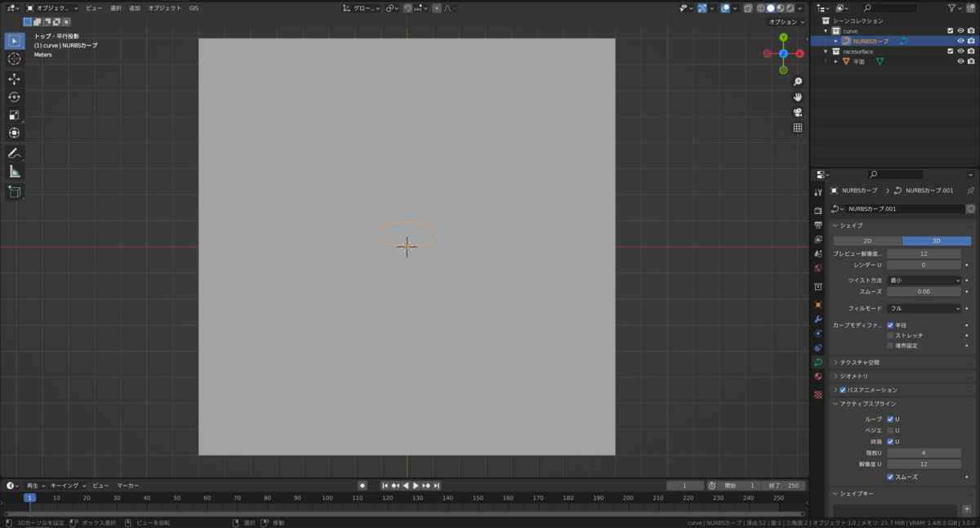Image resolution: width=980 pixels, height=528 pixels.
Task: Uncheck the 半径 checkbox
Action: [890, 325]
